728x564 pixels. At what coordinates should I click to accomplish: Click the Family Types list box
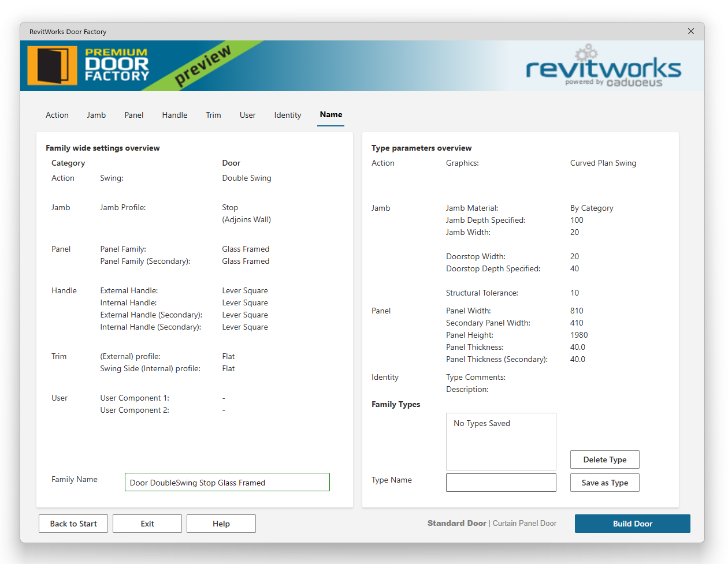click(x=501, y=441)
